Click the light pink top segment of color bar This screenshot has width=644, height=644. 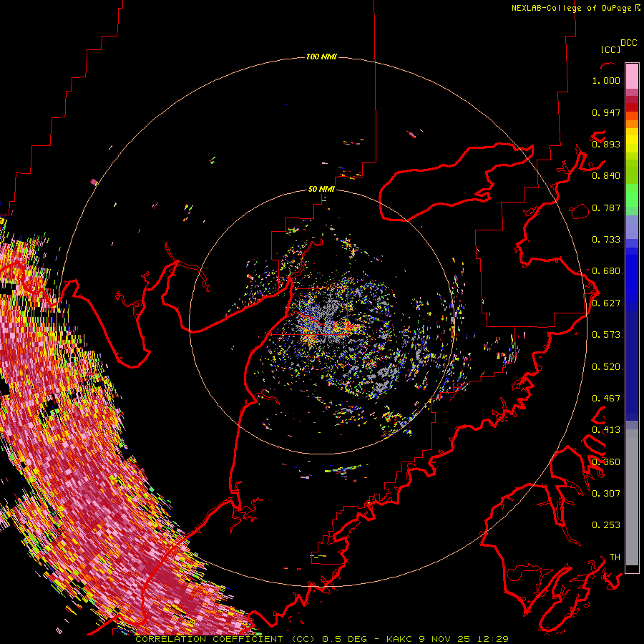(632, 77)
